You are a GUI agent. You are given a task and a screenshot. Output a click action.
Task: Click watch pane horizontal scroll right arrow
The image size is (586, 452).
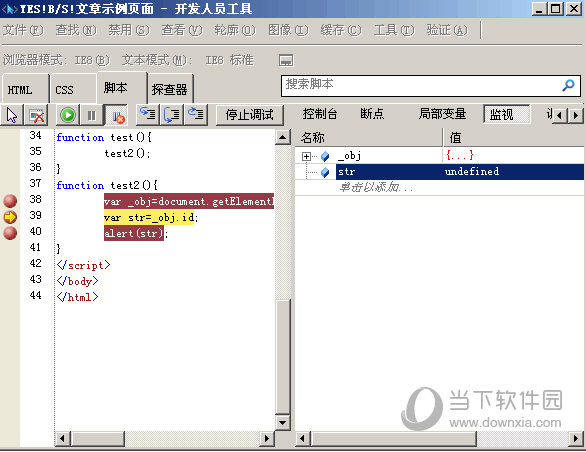576,439
